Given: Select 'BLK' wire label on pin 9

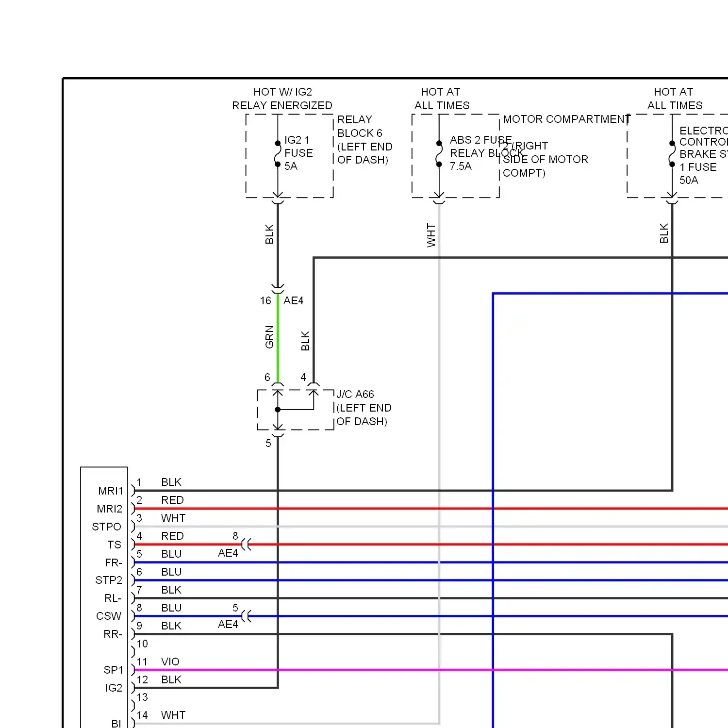Looking at the screenshot, I should click(x=171, y=626).
